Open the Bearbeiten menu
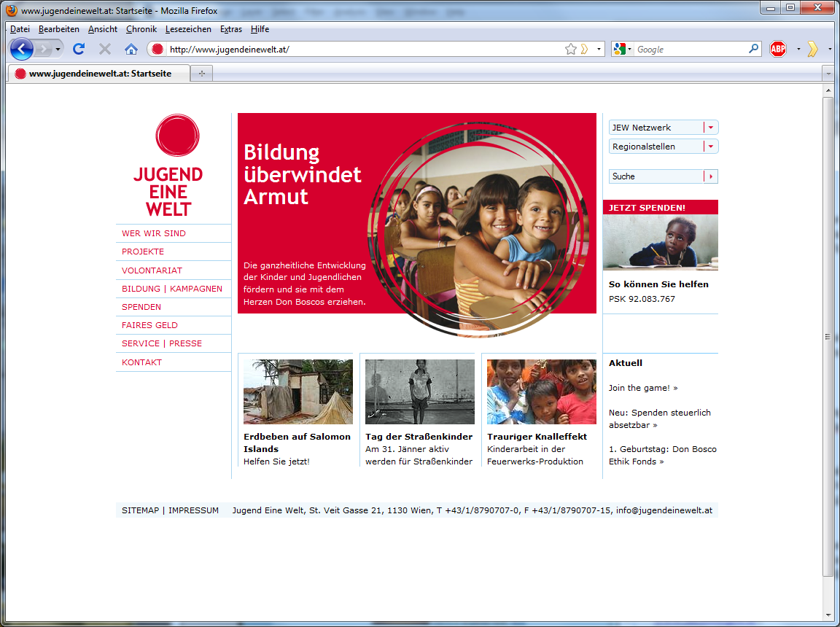This screenshot has width=840, height=627. [59, 29]
